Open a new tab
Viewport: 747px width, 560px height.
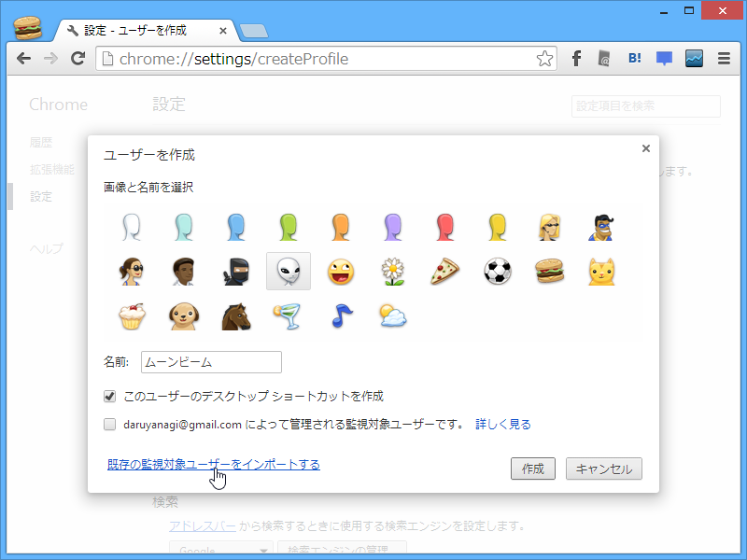253,31
